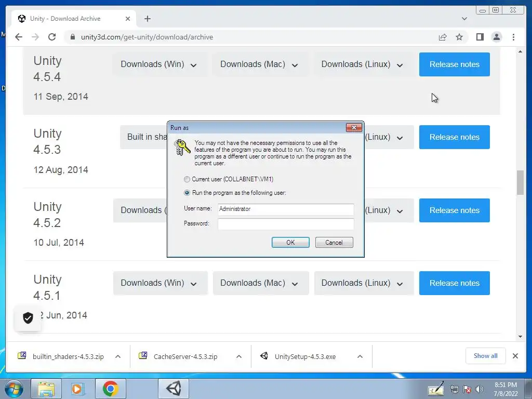This screenshot has width=532, height=399.
Task: Open Release notes for Unity 4.5.2
Action: 454,210
